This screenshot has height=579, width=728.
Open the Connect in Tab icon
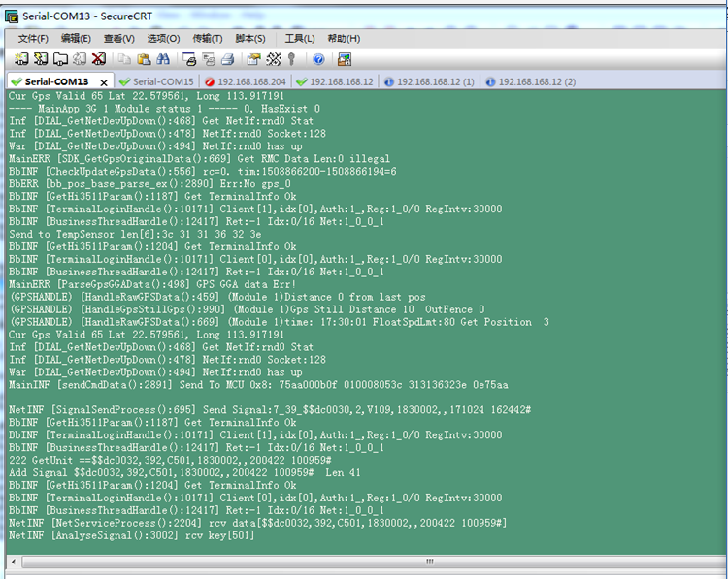[x=60, y=59]
